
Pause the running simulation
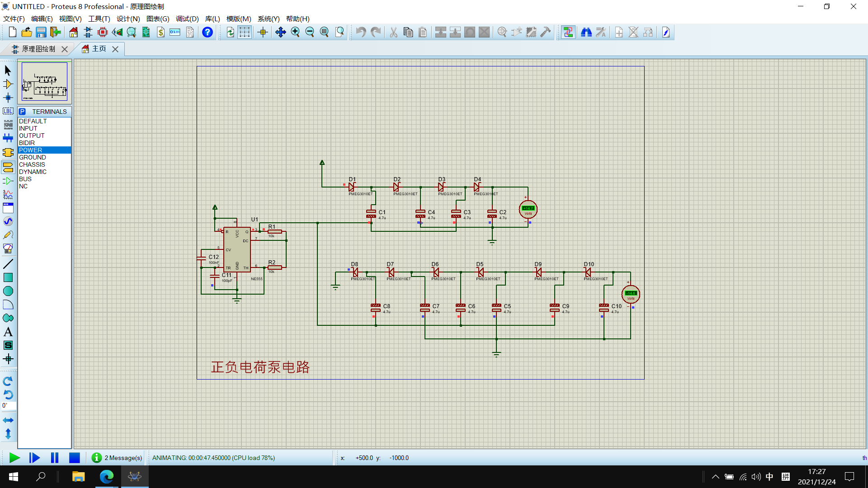(54, 458)
